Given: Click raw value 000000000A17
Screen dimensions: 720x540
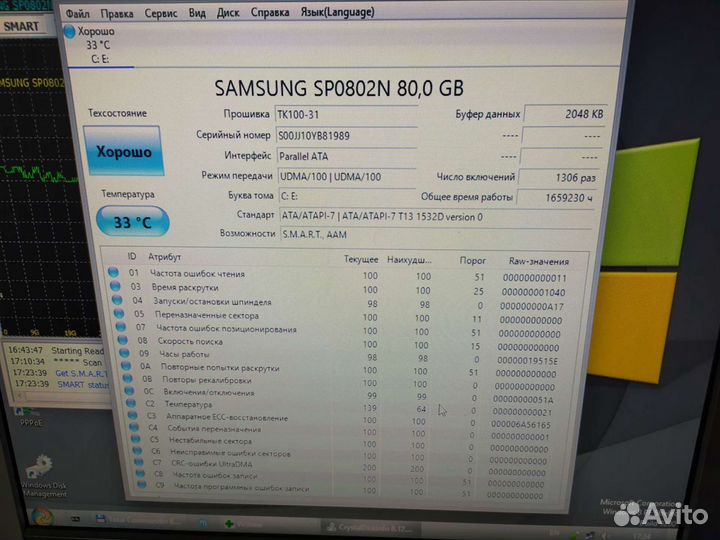Looking at the screenshot, I should pyautogui.click(x=532, y=306).
